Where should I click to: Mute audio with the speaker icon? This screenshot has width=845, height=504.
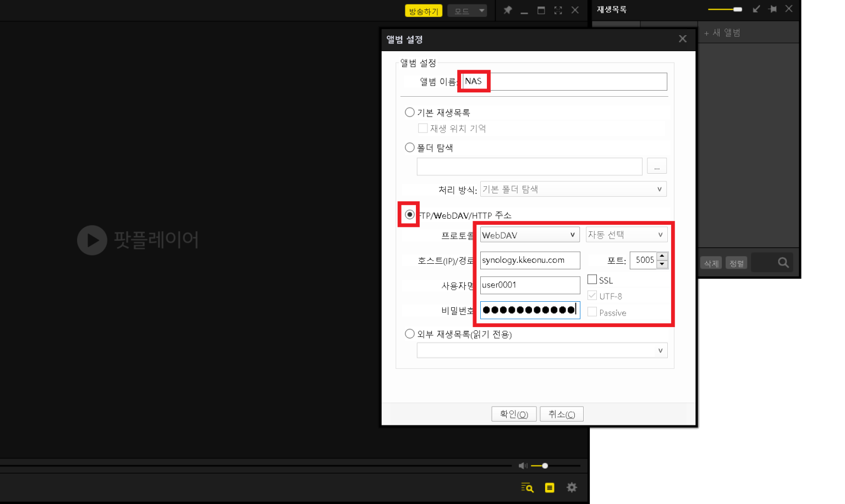523,466
